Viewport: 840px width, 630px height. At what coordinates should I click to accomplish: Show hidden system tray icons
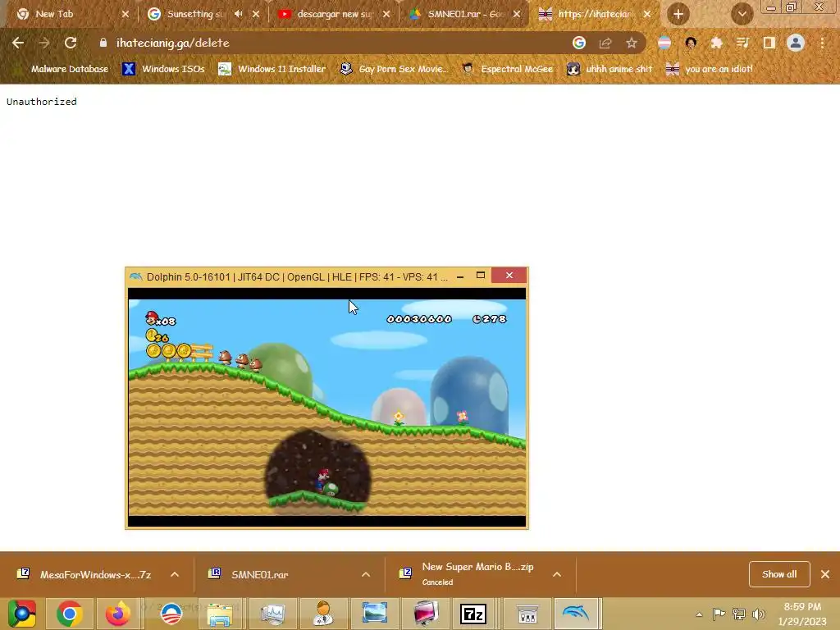click(699, 614)
